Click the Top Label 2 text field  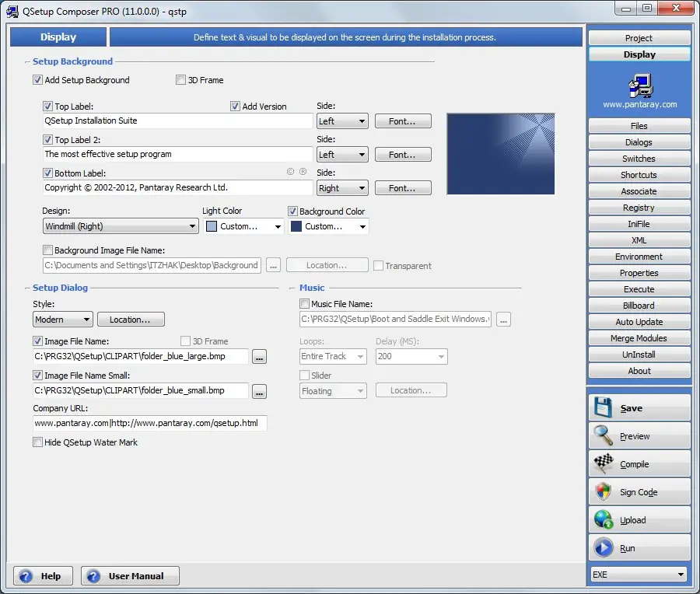177,154
